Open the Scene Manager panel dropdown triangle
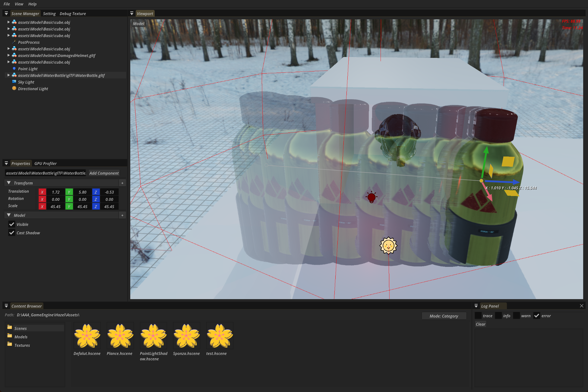This screenshot has width=588, height=392. tap(6, 14)
